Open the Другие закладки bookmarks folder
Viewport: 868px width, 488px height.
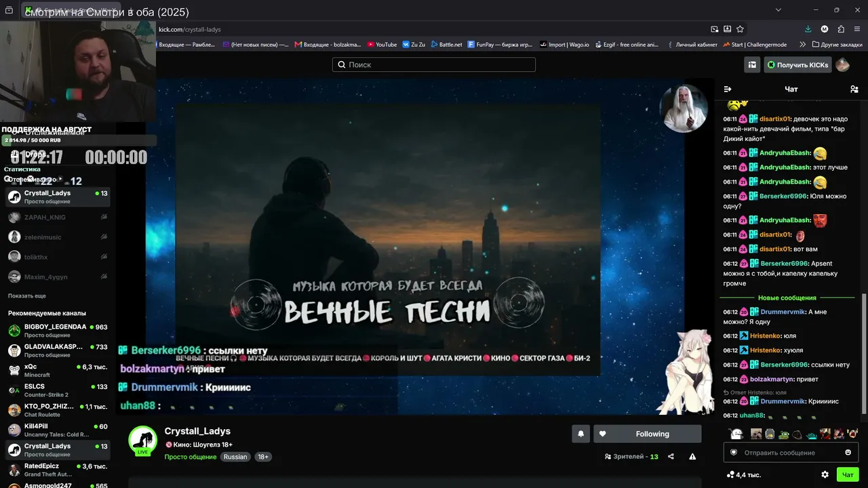point(837,45)
